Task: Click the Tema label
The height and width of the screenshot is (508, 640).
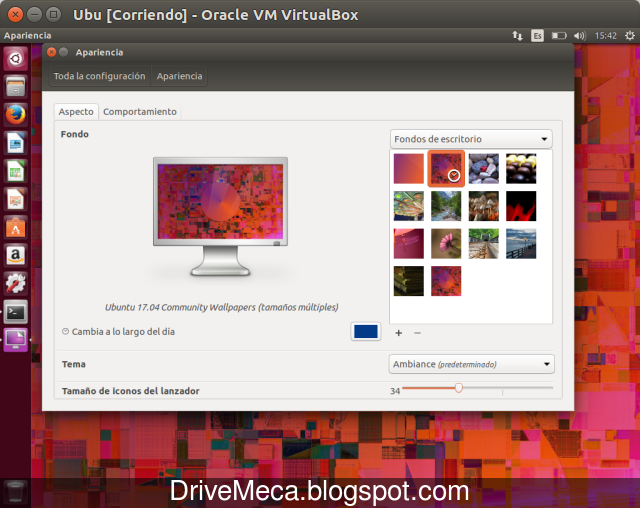Action: click(74, 364)
